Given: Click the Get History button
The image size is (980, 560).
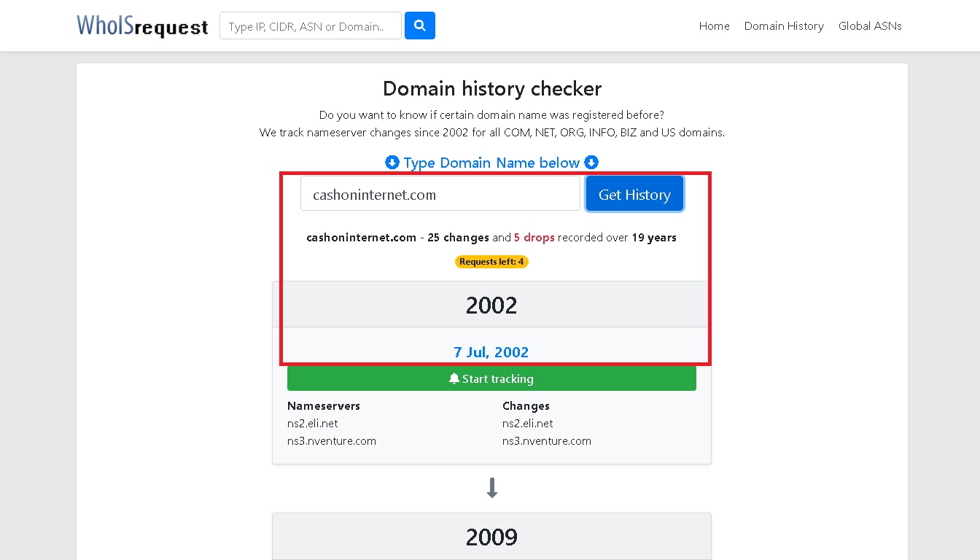Looking at the screenshot, I should coord(634,194).
